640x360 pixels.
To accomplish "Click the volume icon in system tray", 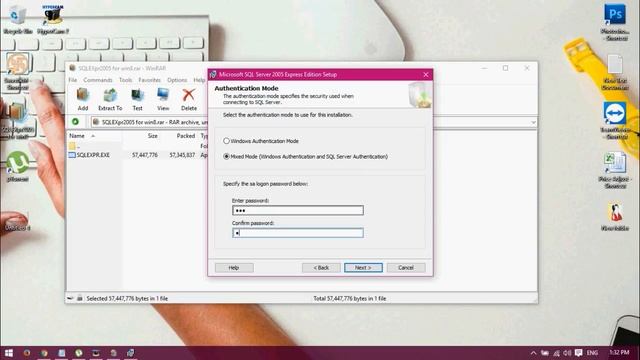I will click(567, 353).
